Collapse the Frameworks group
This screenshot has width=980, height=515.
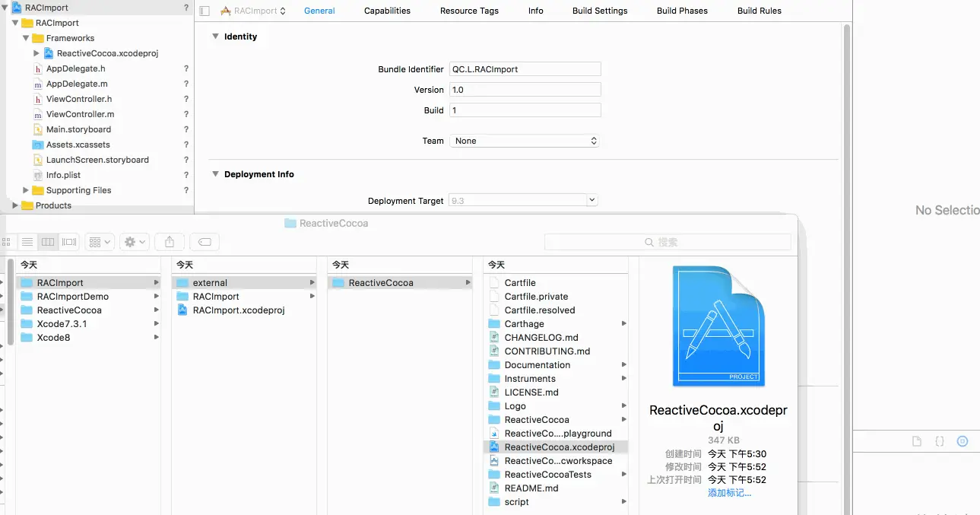click(x=26, y=38)
